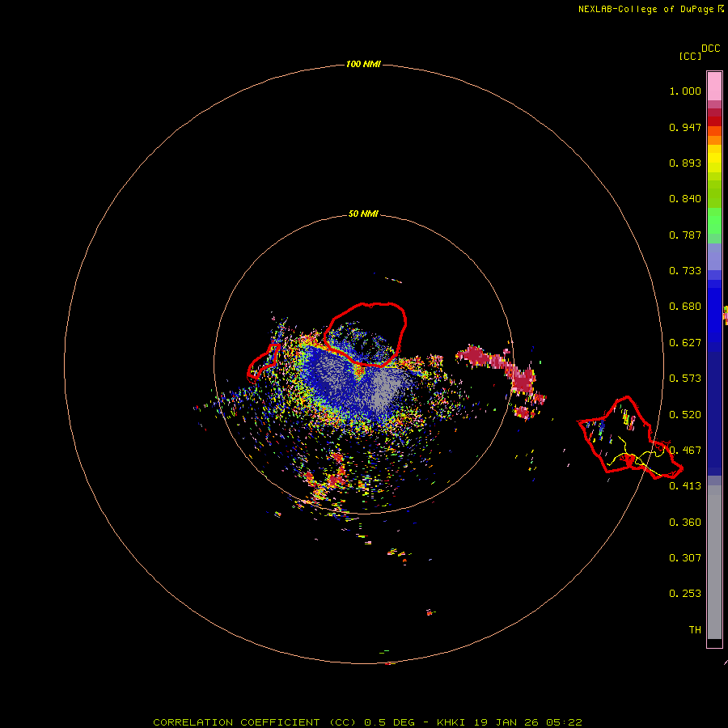Image resolution: width=728 pixels, height=728 pixels.
Task: Click the 0.947 color scale value
Action: coord(685,127)
